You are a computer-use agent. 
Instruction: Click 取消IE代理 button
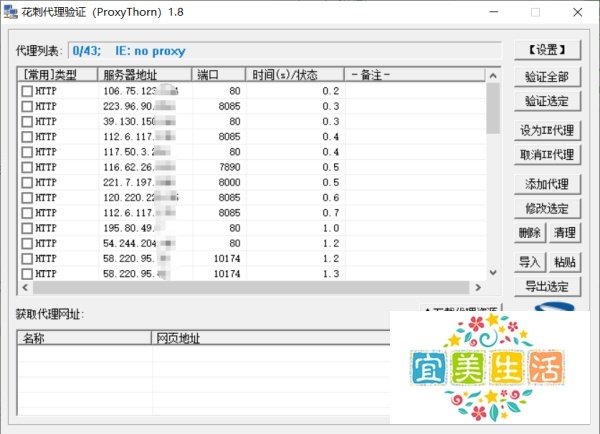[547, 155]
